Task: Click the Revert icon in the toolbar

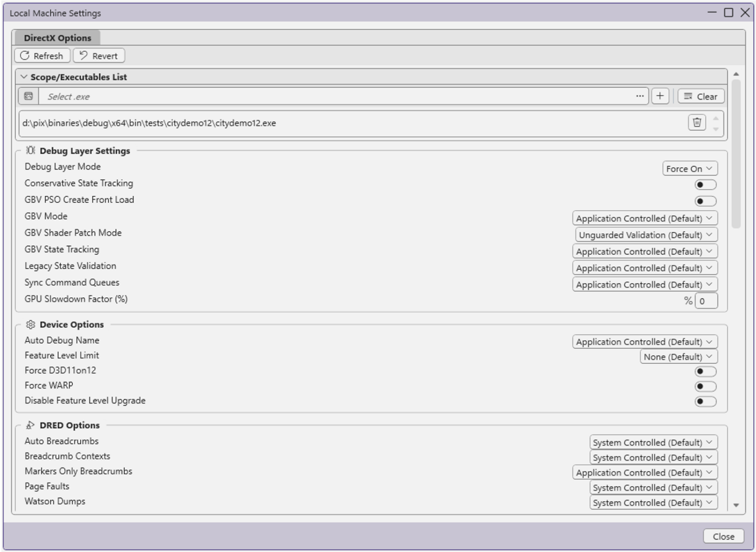Action: point(82,56)
